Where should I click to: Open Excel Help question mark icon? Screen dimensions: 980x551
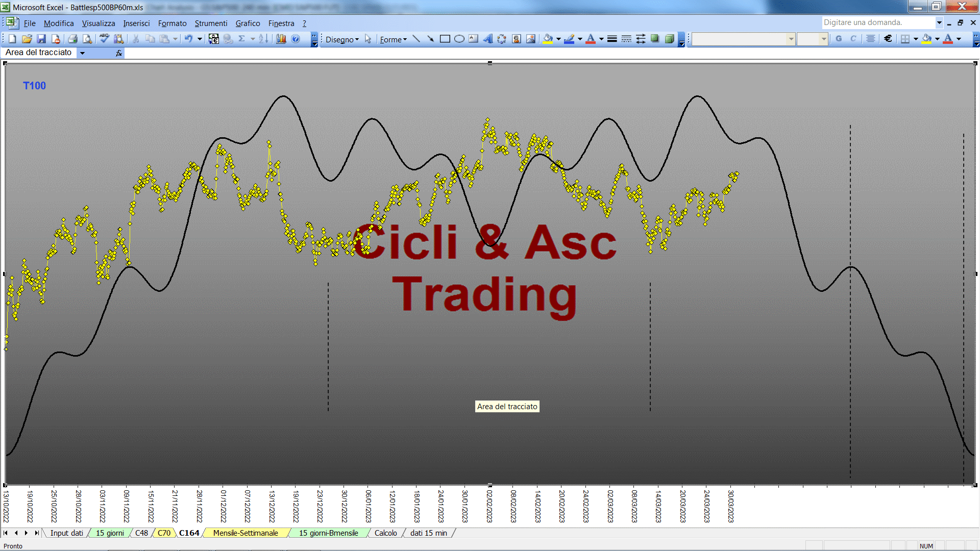[x=296, y=39]
